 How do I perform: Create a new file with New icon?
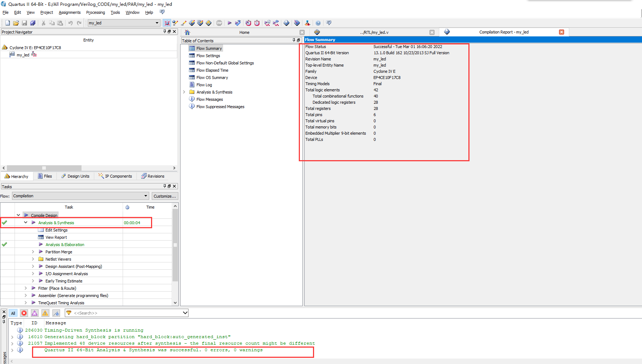click(x=7, y=23)
